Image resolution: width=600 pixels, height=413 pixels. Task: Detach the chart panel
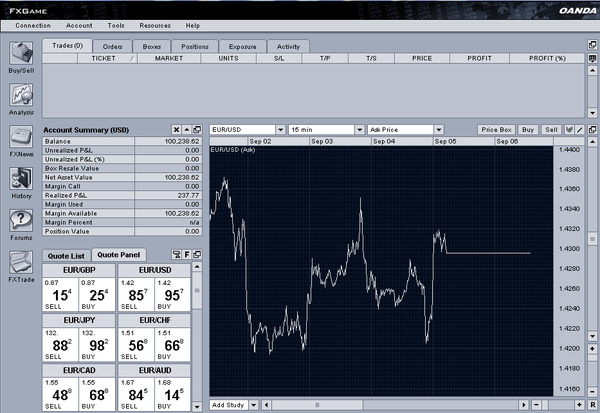(x=592, y=130)
